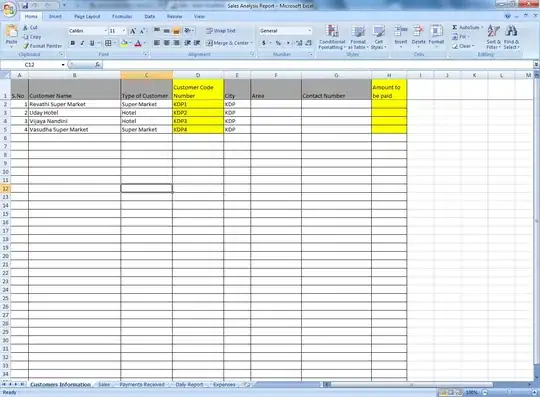Open the Sales worksheet tab
The height and width of the screenshot is (397, 540).
pyautogui.click(x=104, y=384)
